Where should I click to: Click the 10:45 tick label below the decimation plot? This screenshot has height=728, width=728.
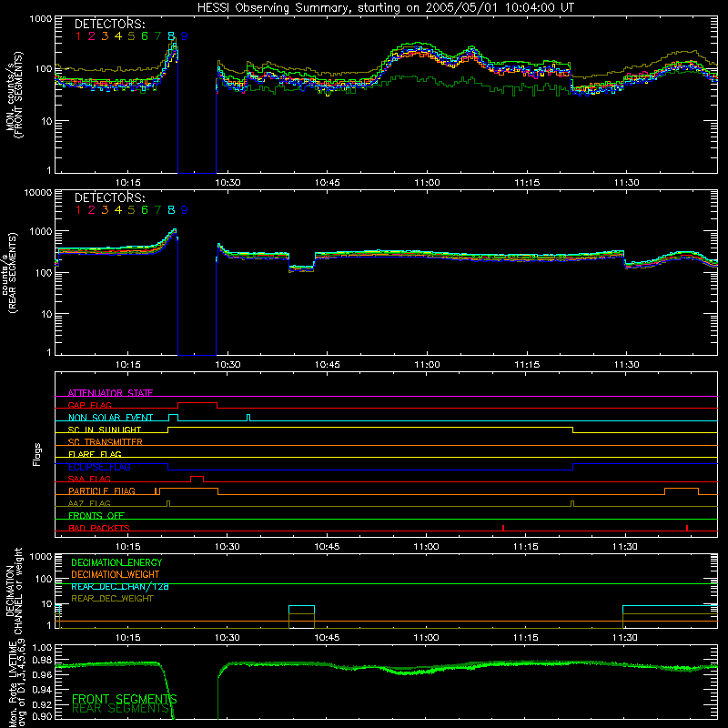(x=327, y=638)
